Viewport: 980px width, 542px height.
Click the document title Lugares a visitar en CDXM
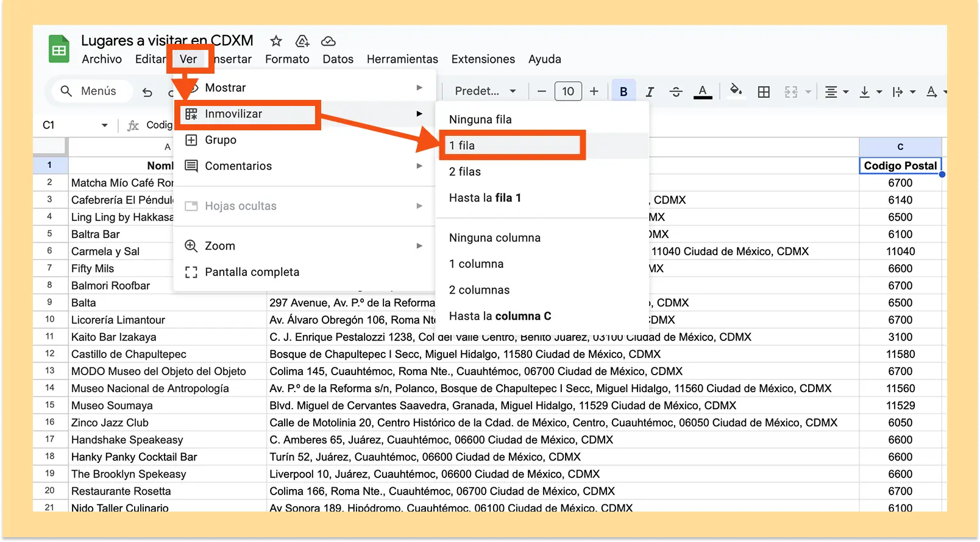[167, 41]
